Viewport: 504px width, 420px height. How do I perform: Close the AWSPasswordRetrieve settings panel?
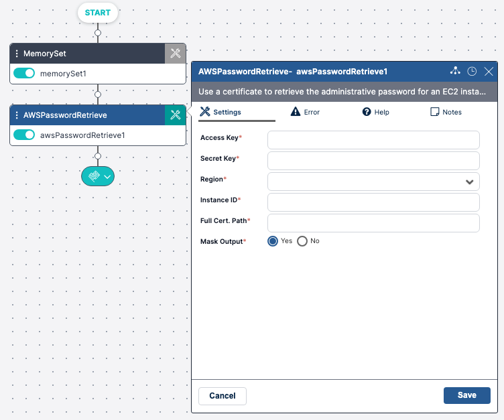coord(489,71)
